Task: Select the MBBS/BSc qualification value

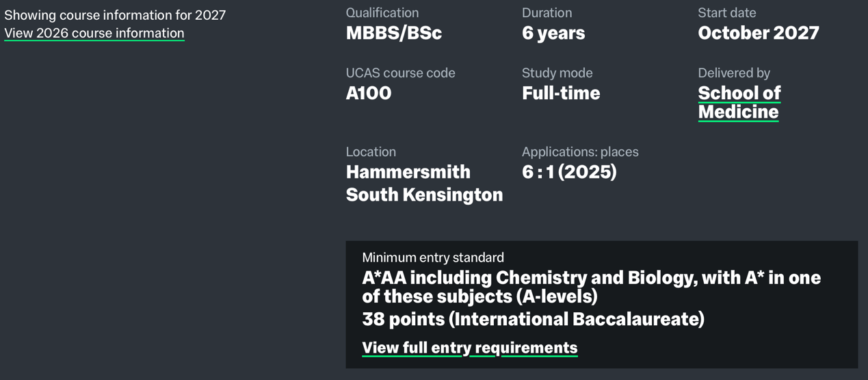Action: tap(393, 33)
